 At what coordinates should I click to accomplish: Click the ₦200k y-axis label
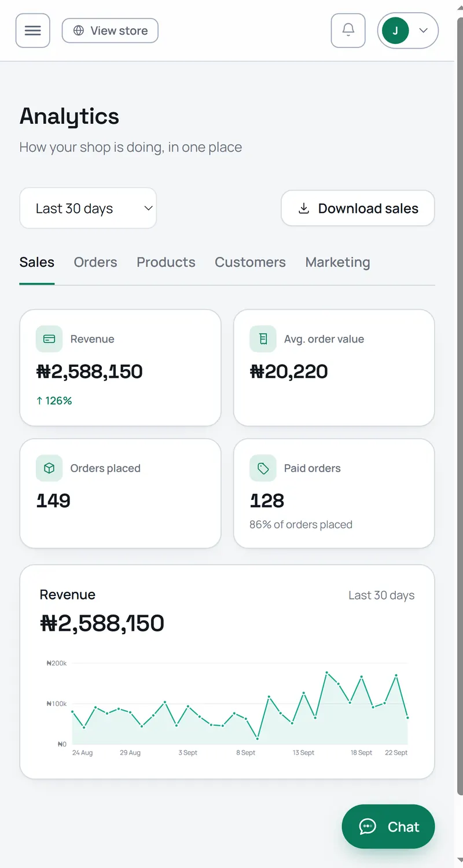pos(57,663)
